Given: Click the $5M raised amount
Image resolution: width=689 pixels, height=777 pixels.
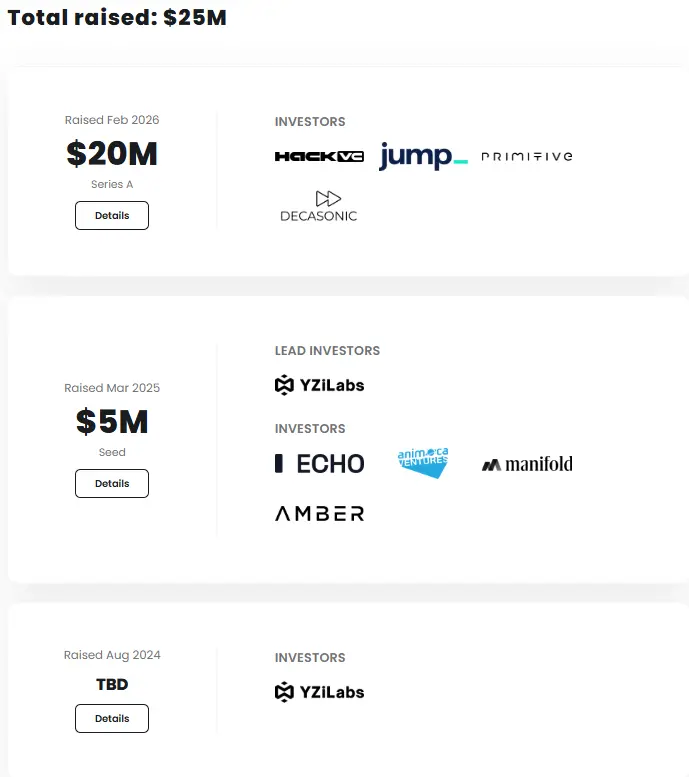Looking at the screenshot, I should (112, 422).
